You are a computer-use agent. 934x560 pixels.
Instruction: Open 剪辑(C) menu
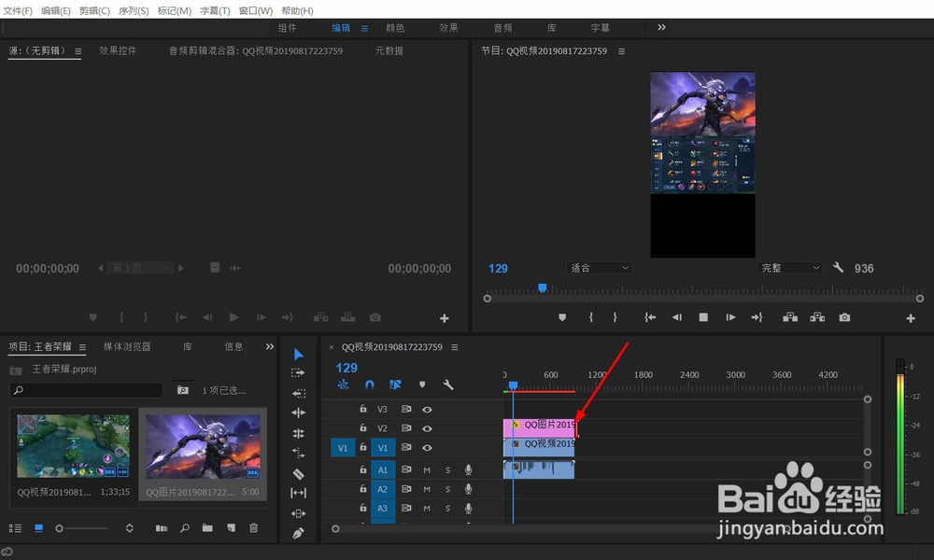pyautogui.click(x=94, y=10)
